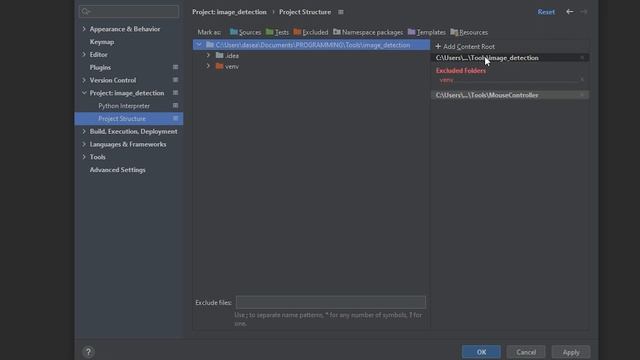Screen dimensions: 640x360
Task: Click the Reset link
Action: point(546,12)
